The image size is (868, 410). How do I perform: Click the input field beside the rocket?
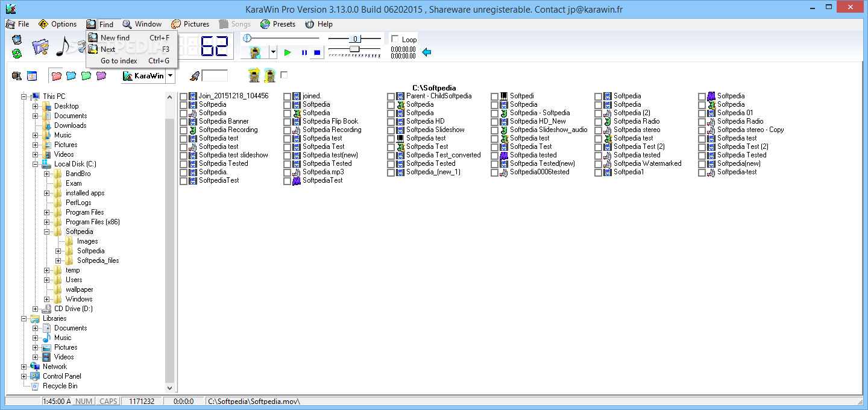[215, 76]
